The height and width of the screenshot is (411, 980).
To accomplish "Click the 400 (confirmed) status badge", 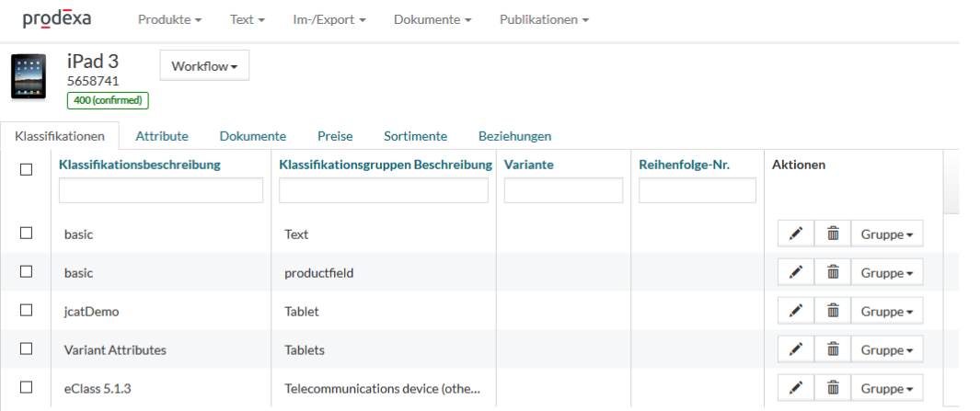I will [x=108, y=100].
